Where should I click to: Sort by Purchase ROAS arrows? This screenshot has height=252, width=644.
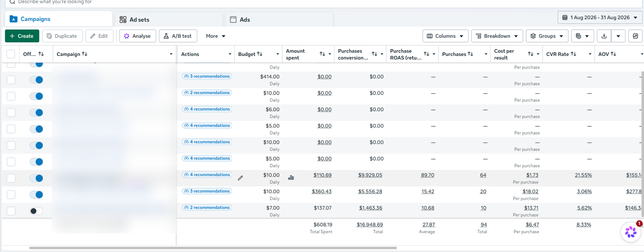427,54
